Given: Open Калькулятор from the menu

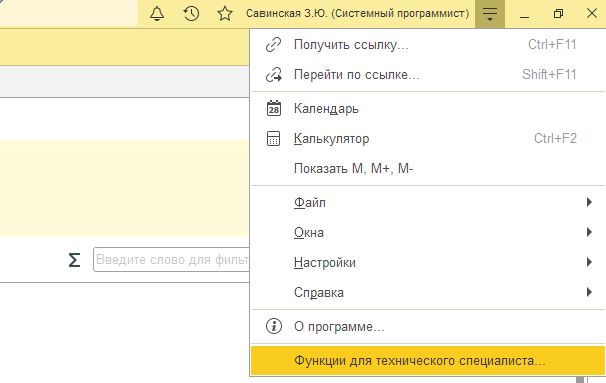Looking at the screenshot, I should click(x=428, y=138).
